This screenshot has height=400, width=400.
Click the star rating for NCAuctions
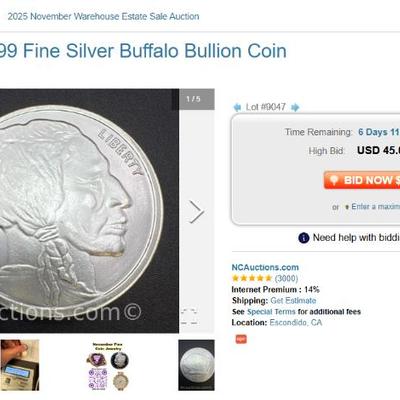[x=252, y=278]
